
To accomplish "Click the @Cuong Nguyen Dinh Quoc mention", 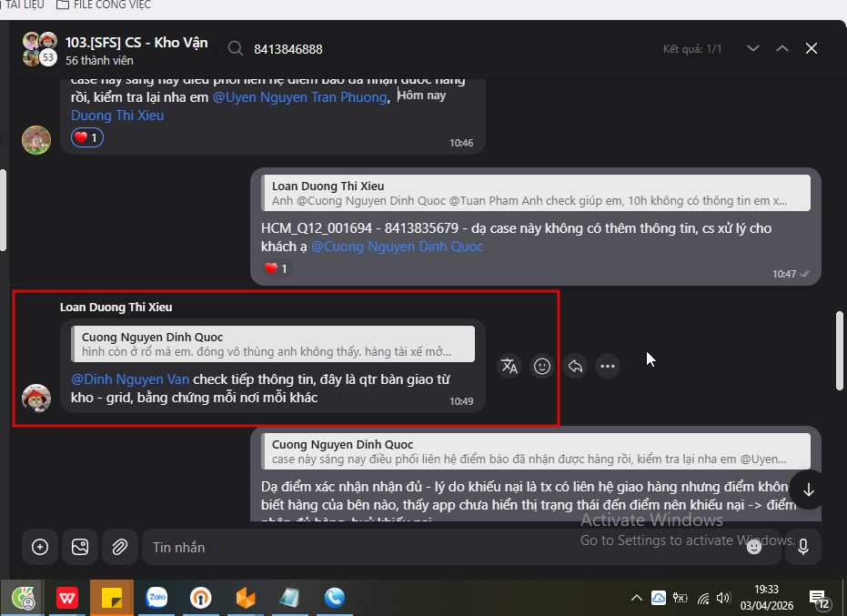I will (x=397, y=247).
